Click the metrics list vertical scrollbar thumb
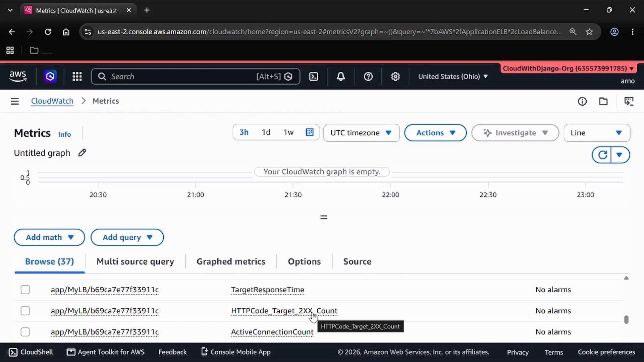644x362 pixels. click(626, 319)
